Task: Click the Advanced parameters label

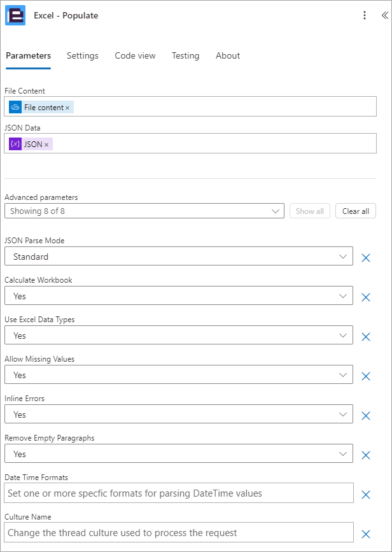Action: click(x=41, y=197)
